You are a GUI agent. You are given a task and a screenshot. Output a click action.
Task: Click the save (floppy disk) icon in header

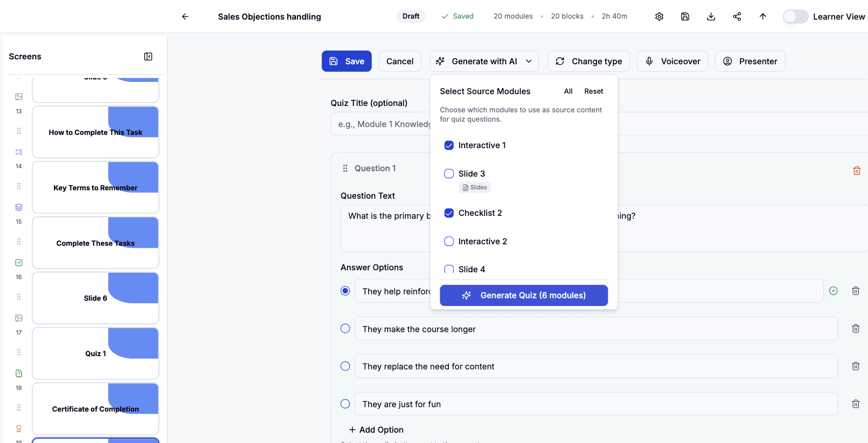pos(685,16)
